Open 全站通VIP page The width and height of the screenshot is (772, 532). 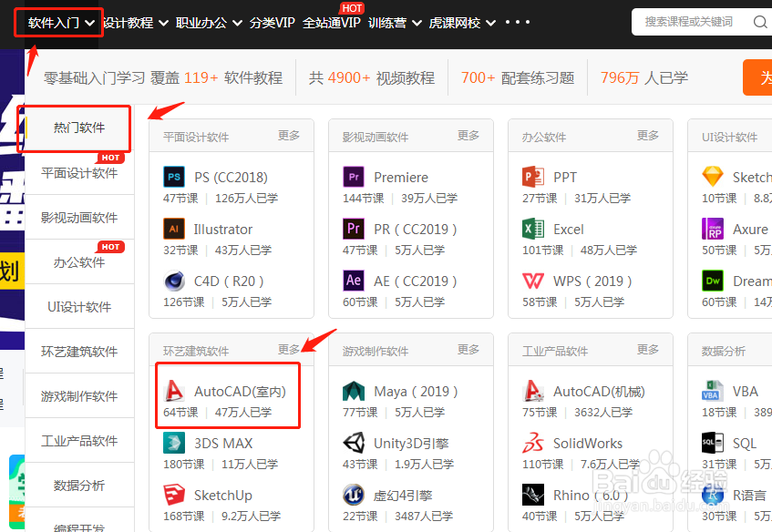332,23
